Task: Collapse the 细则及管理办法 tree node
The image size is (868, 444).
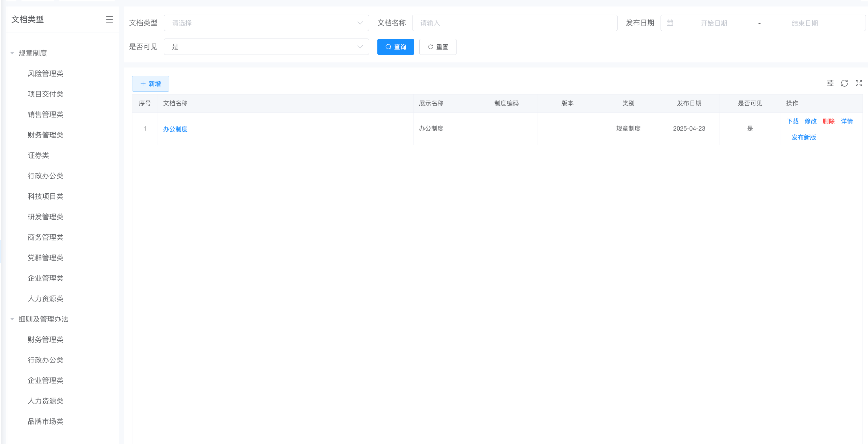Action: pyautogui.click(x=12, y=319)
